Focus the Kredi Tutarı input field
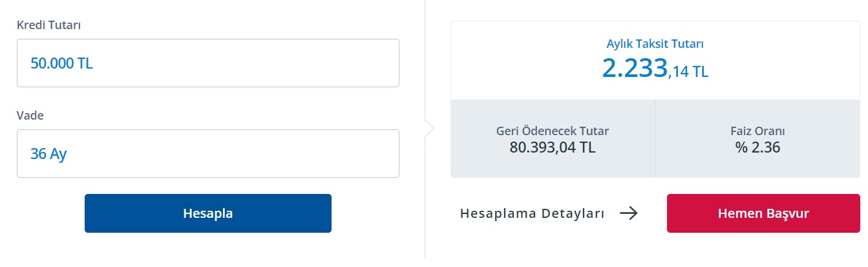Viewport: 868px width, 267px height. (x=207, y=63)
